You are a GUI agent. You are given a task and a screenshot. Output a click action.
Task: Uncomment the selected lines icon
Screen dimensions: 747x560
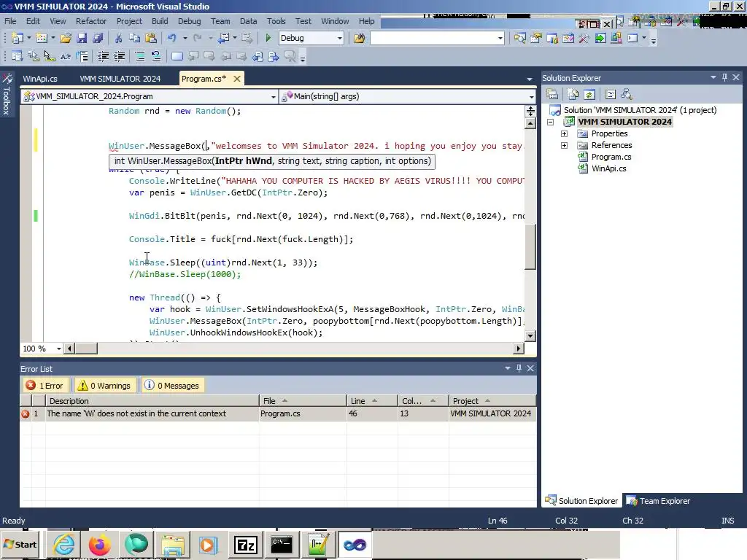click(x=156, y=57)
